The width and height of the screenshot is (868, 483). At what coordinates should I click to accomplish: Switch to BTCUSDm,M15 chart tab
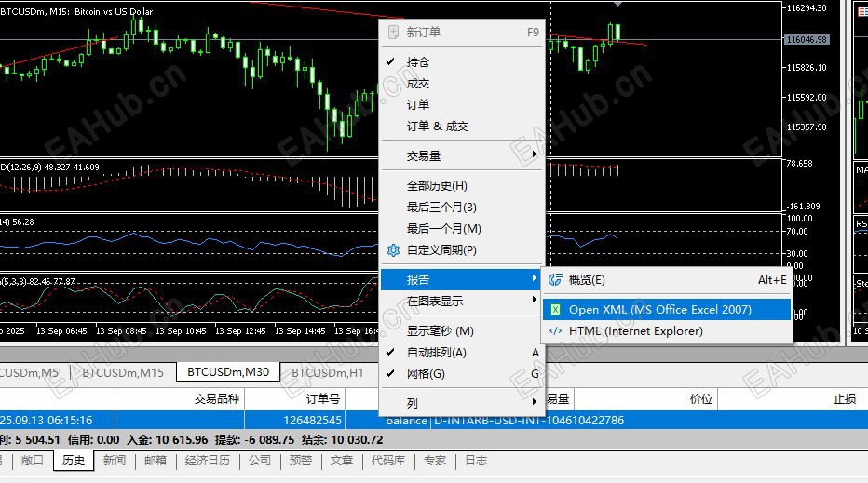pos(123,373)
